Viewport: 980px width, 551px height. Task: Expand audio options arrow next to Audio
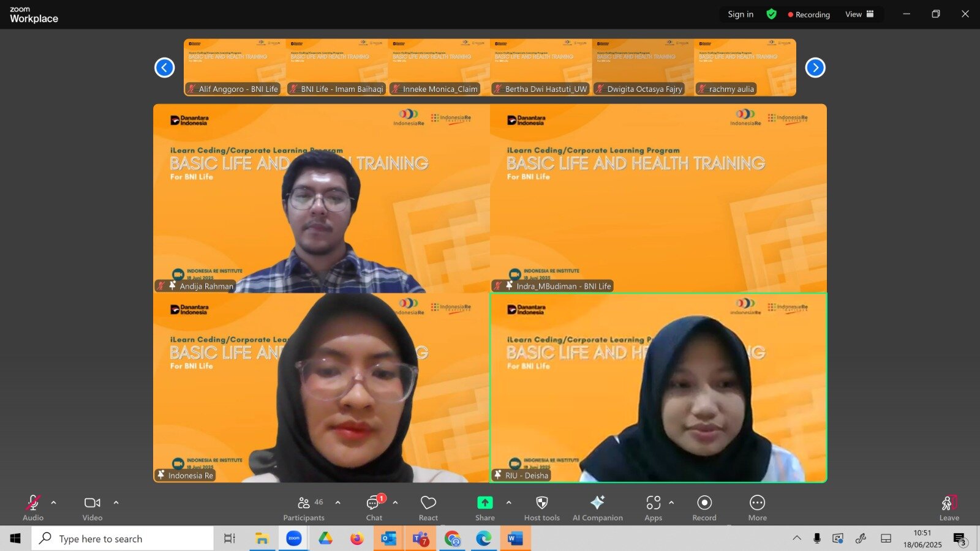pos(54,503)
